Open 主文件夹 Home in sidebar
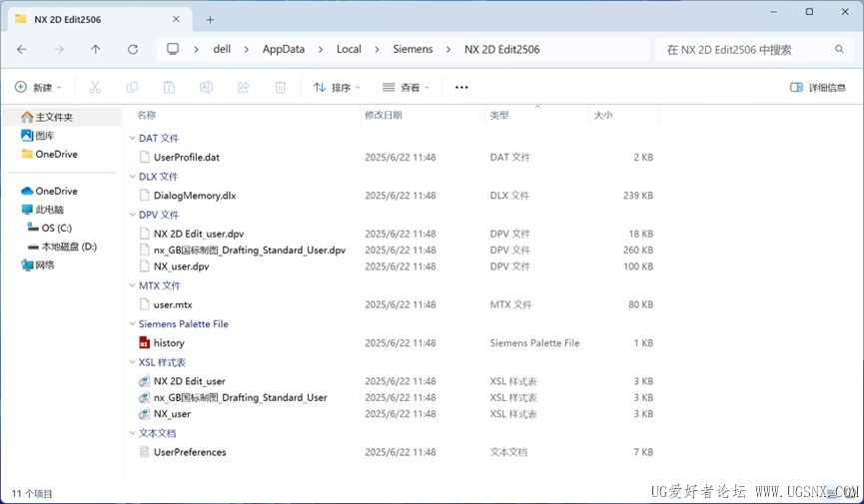Screen dimensions: 864x504 coord(62,117)
